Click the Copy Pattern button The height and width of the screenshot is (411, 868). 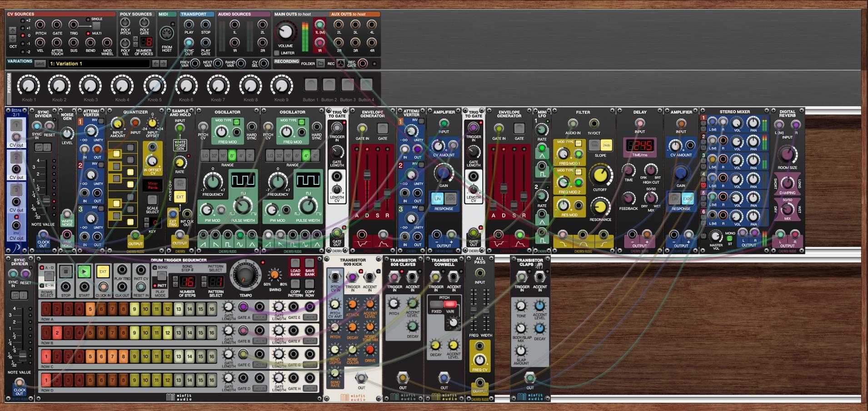coord(295,284)
